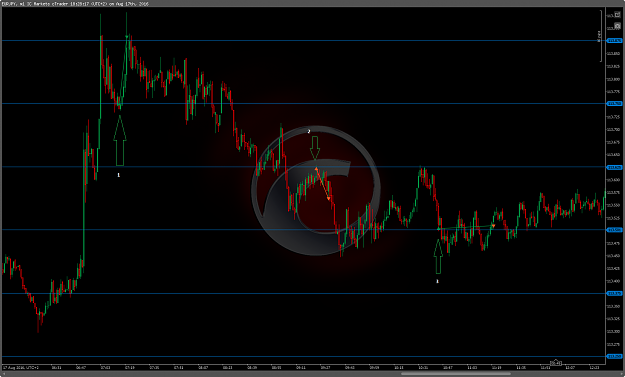Select the blue 113.750 price line label
Screen dimensions: 625x377
tap(614, 104)
